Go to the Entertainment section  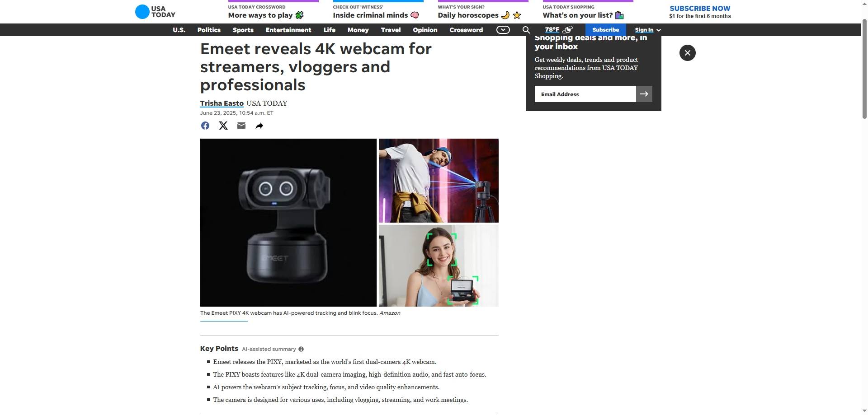click(288, 30)
